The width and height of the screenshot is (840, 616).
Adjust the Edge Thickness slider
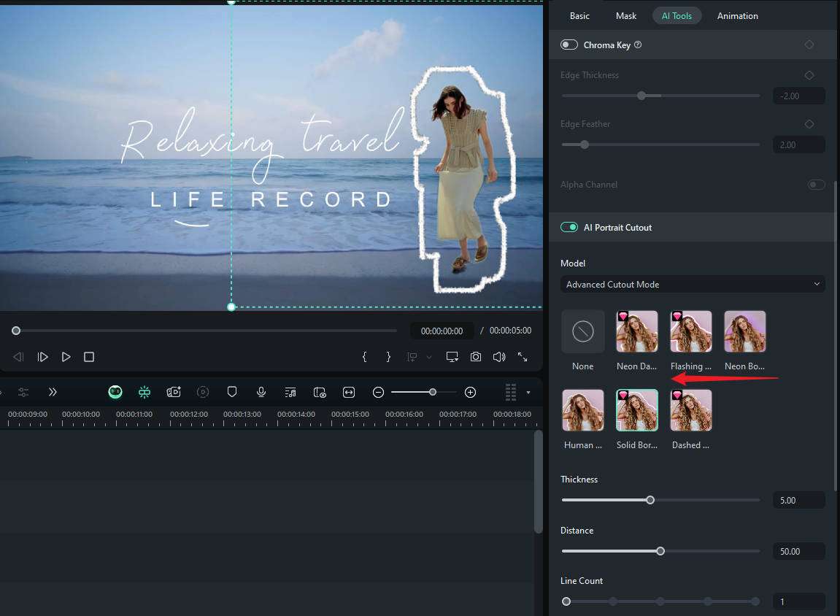(x=641, y=96)
